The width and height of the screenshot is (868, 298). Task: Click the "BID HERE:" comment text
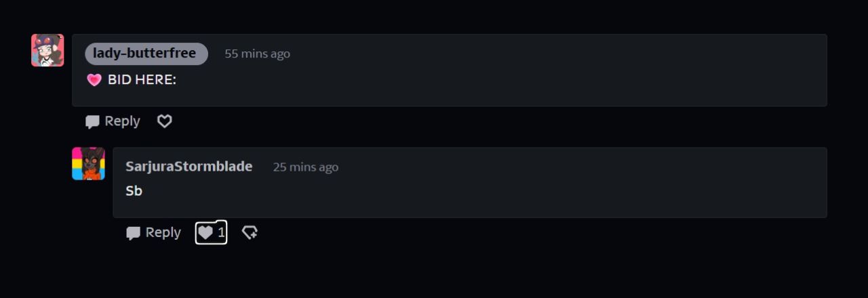[142, 80]
